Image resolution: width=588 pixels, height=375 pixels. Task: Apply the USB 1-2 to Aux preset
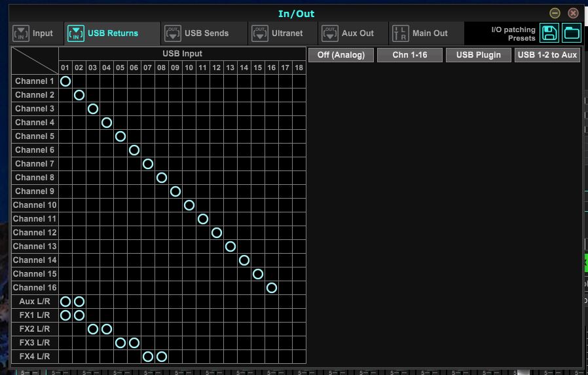[547, 55]
